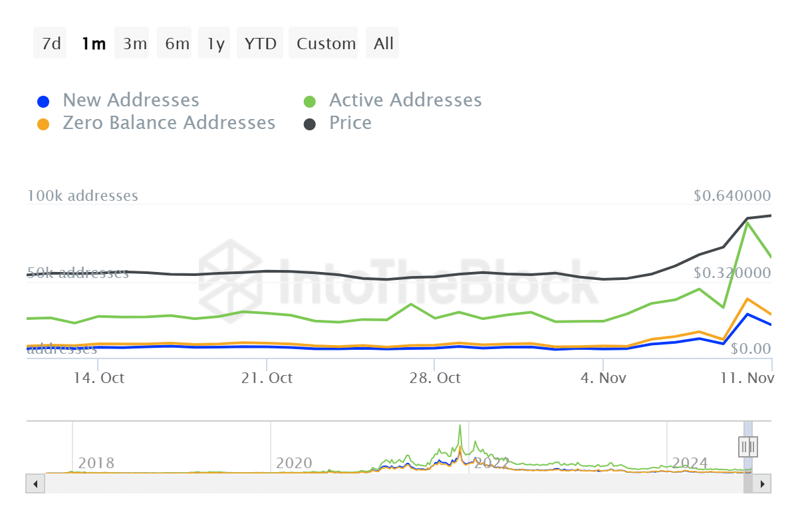Click the dark gray Price legend dot

coord(310,124)
